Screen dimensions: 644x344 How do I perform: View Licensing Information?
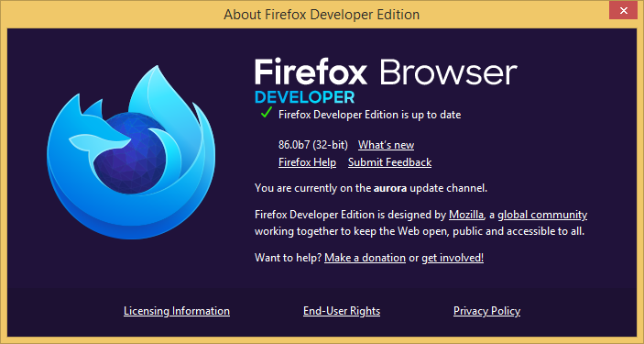[x=177, y=311]
